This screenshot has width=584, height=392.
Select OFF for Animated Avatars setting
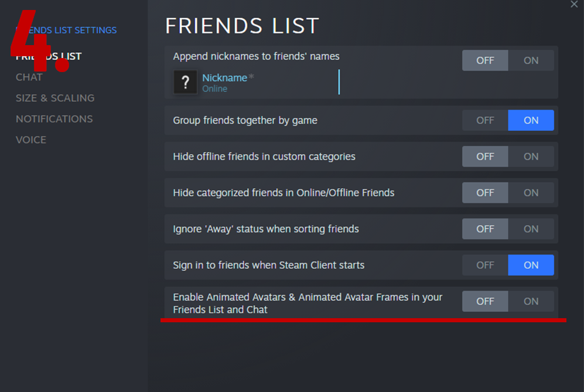485,301
